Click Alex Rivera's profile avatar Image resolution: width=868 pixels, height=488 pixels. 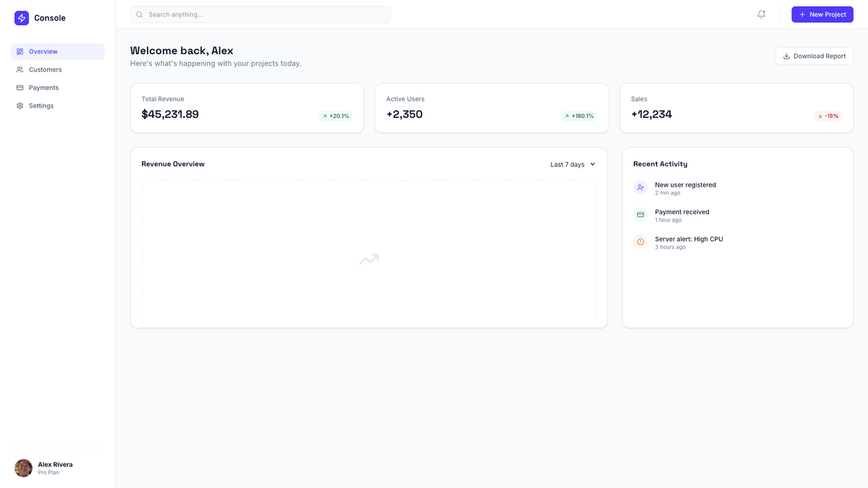tap(22, 468)
